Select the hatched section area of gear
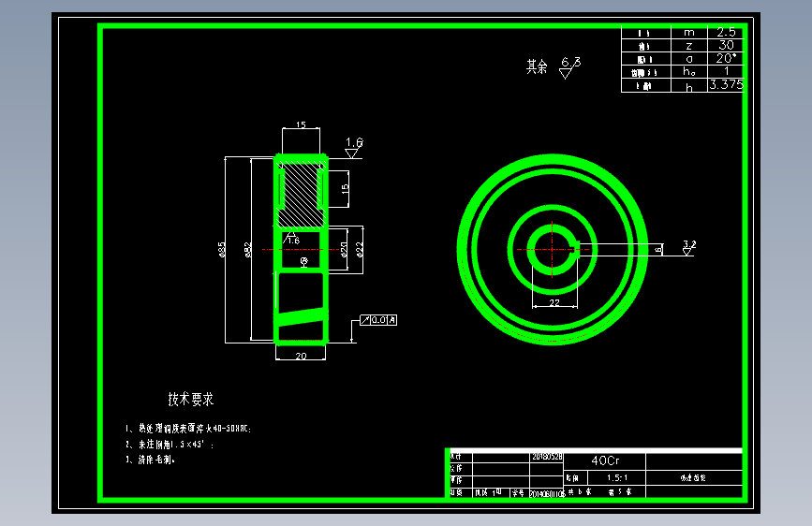The image size is (812, 526). point(299,196)
